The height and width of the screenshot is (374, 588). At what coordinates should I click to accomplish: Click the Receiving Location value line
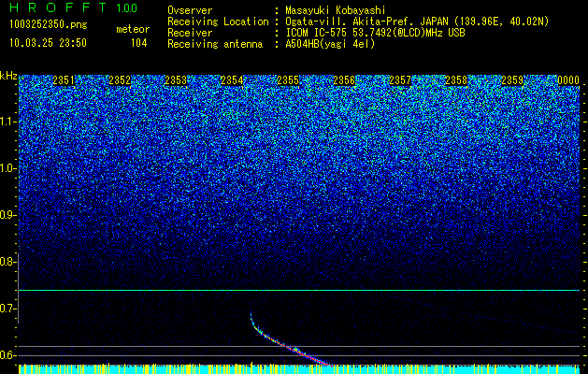417,22
